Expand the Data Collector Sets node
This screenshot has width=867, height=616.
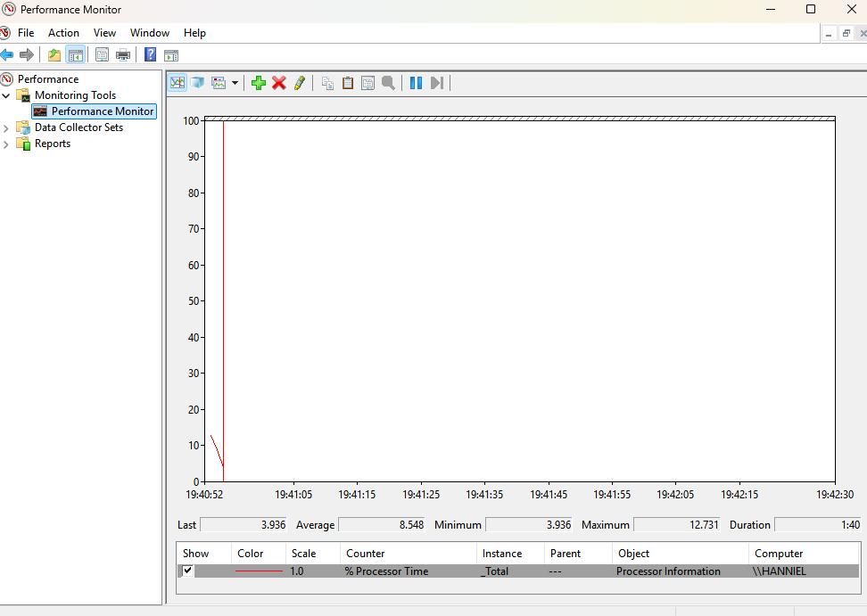[x=6, y=128]
